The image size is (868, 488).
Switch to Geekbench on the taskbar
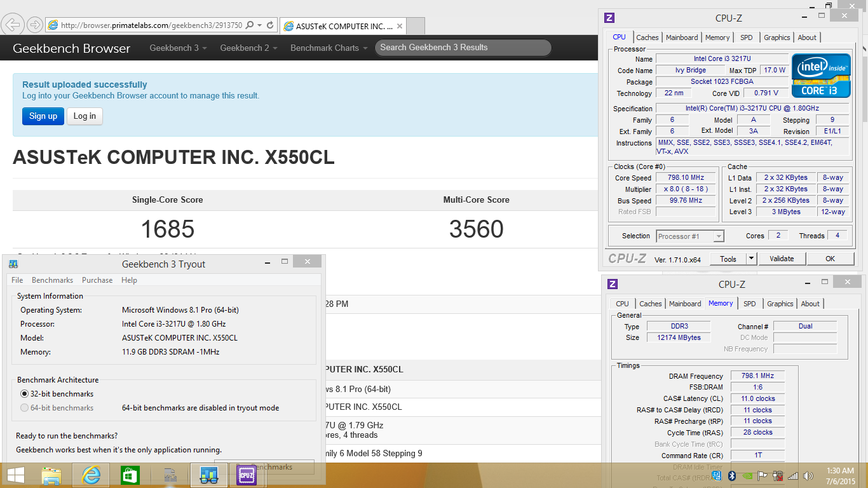pos(208,475)
